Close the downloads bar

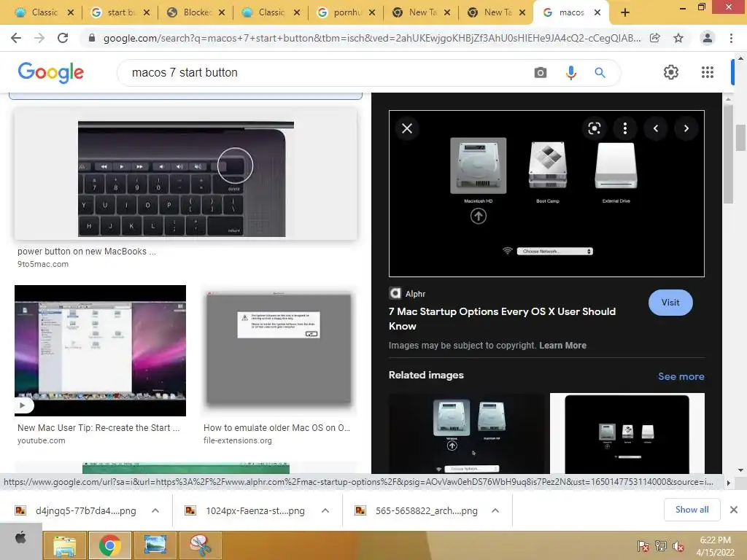(734, 510)
